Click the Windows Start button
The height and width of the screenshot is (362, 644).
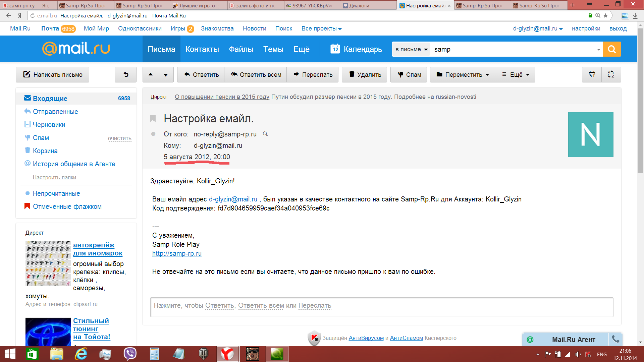click(x=10, y=354)
